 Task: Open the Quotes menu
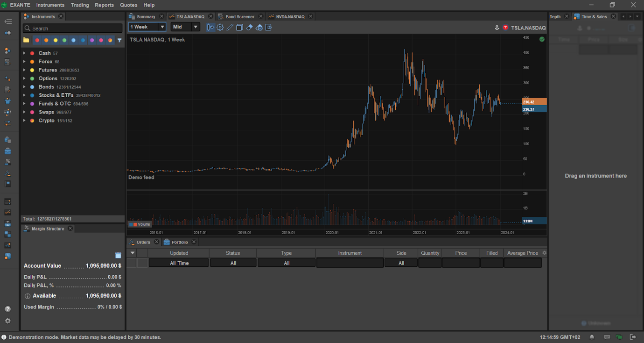click(x=128, y=5)
